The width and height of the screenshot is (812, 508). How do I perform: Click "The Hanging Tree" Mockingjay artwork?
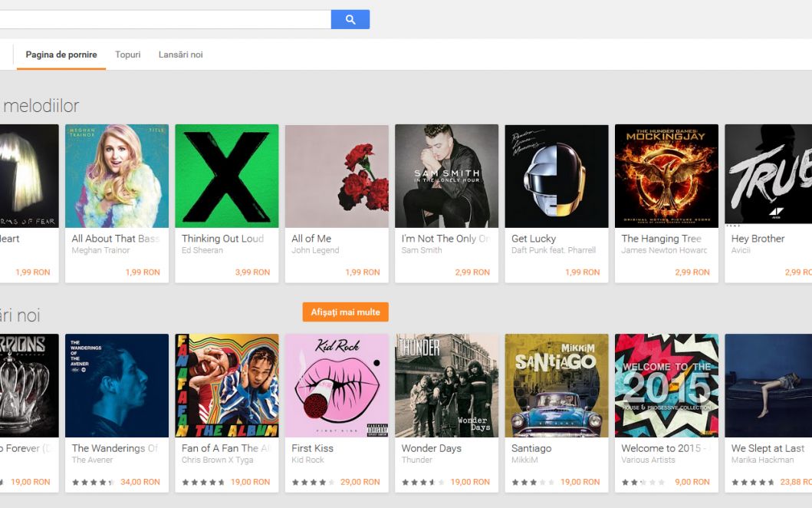(x=666, y=175)
